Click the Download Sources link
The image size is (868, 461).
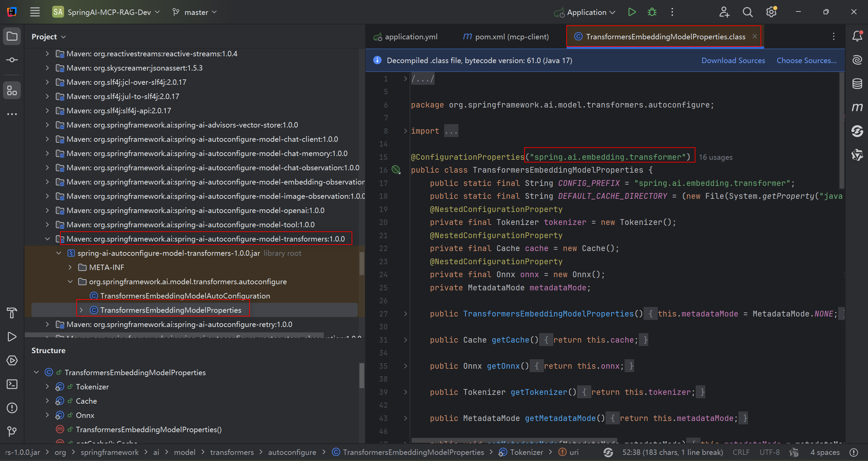pos(733,60)
